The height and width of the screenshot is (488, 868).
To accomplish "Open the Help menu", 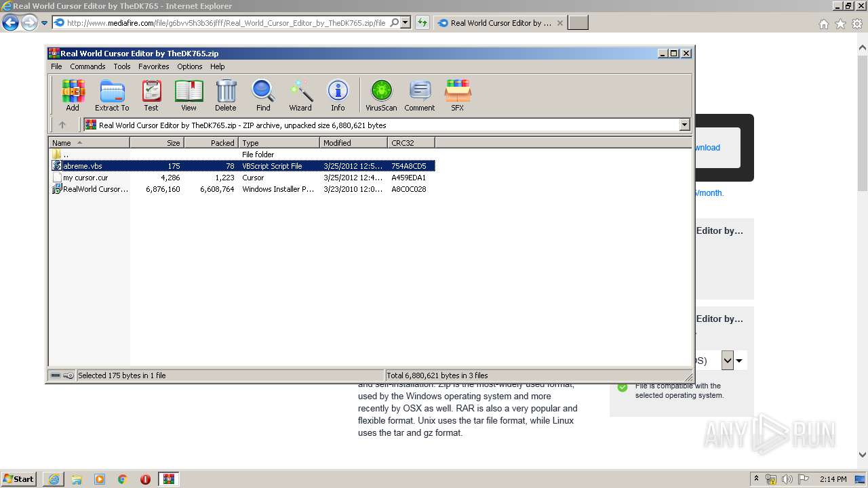I will coord(217,66).
